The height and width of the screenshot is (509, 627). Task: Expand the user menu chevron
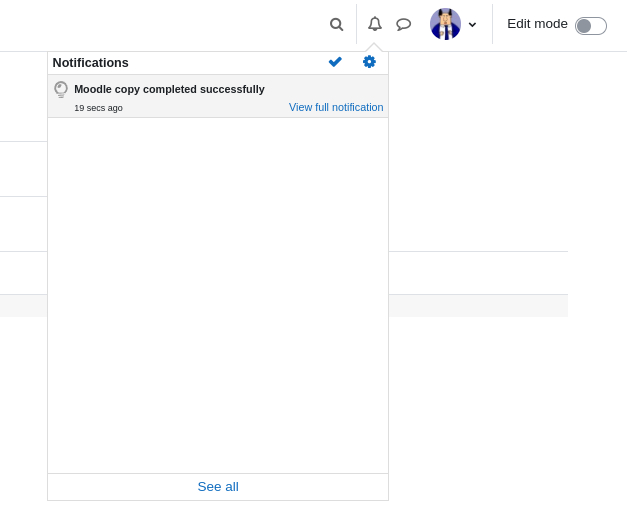pos(472,25)
